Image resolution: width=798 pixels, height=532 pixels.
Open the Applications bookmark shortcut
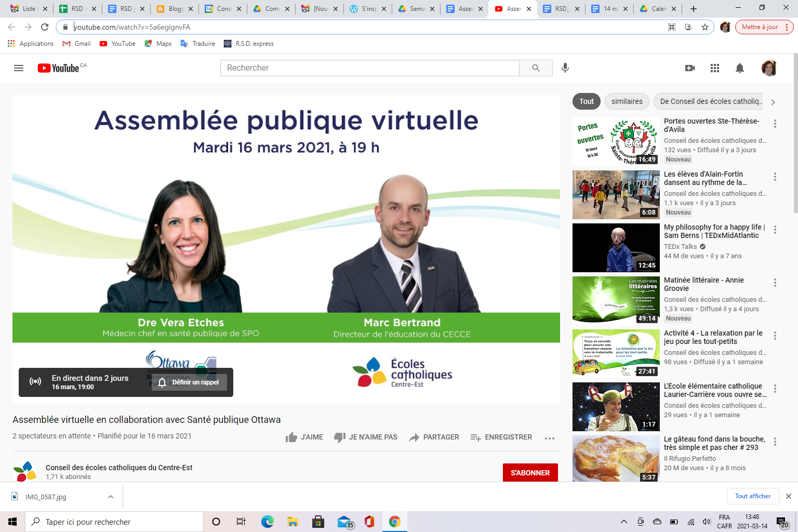[31, 44]
